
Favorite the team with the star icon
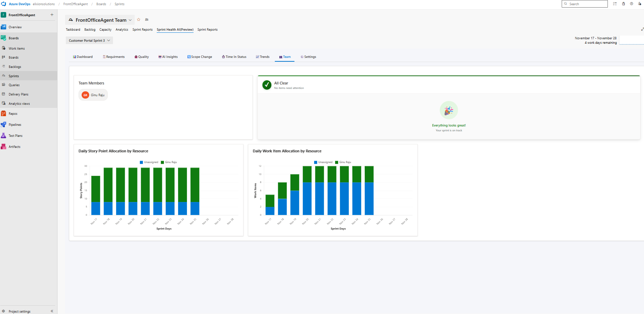coord(139,20)
